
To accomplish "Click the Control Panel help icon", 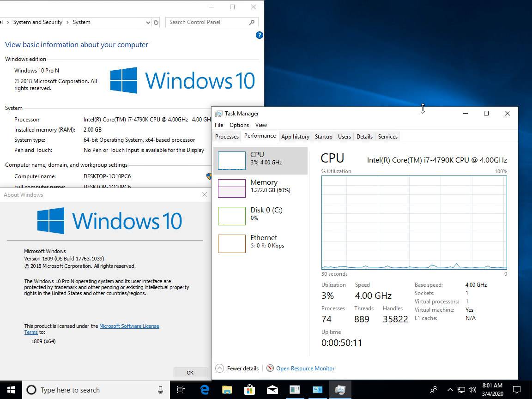I will 259,35.
